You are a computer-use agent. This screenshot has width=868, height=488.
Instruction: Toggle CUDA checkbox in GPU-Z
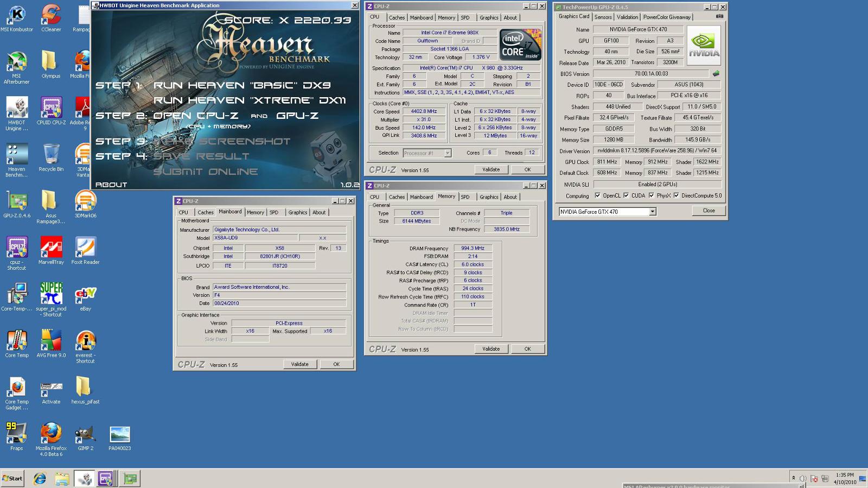626,195
